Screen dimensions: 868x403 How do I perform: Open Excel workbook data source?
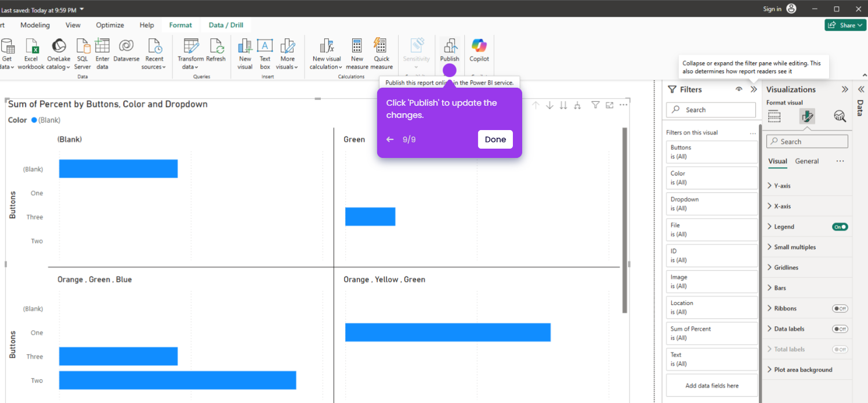click(31, 54)
